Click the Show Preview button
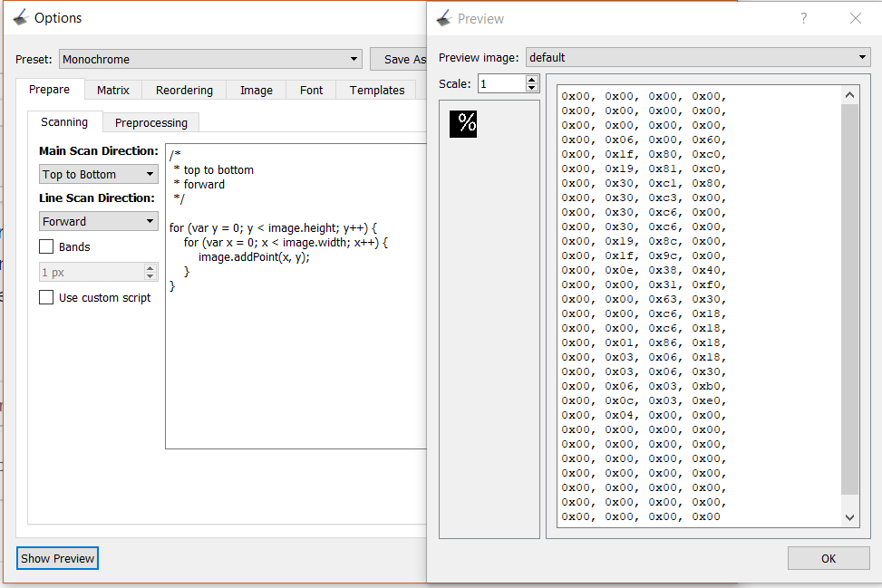Screen dimensions: 882x588 point(57,558)
